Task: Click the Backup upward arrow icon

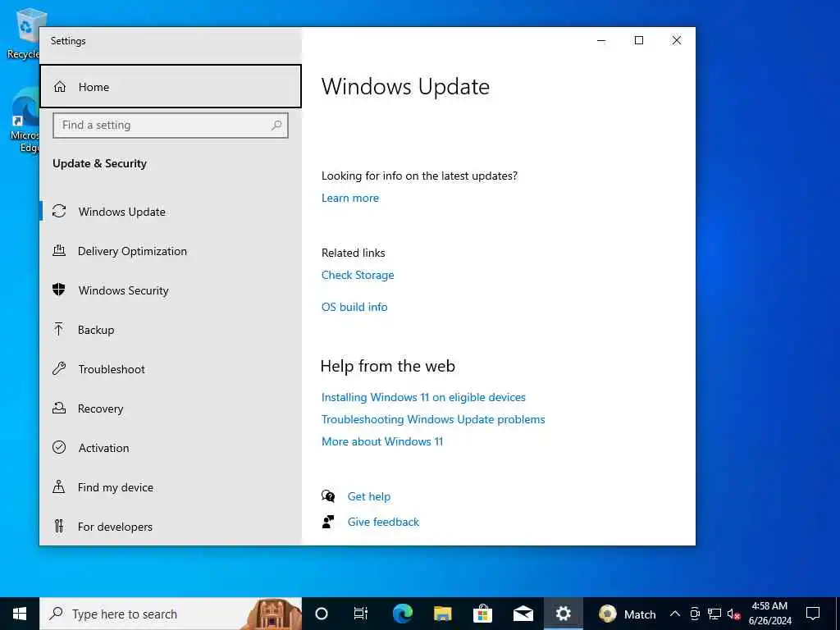Action: 59,330
